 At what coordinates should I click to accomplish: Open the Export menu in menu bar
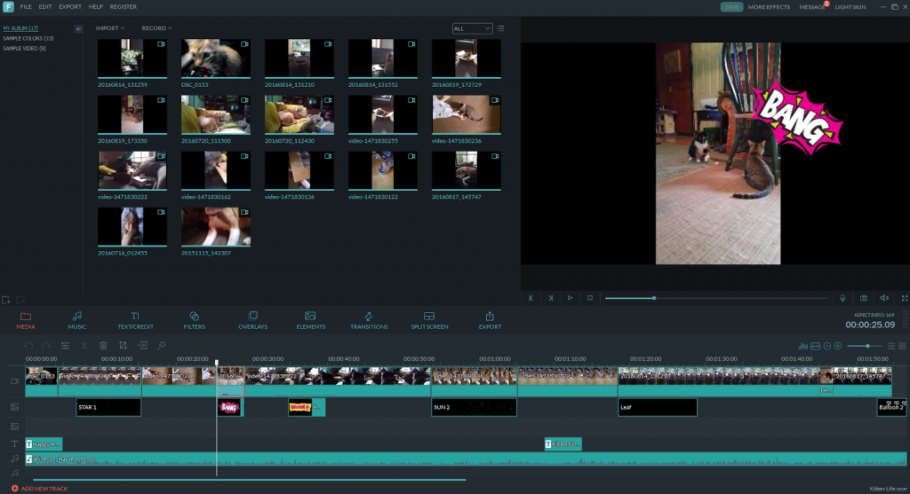tap(70, 7)
